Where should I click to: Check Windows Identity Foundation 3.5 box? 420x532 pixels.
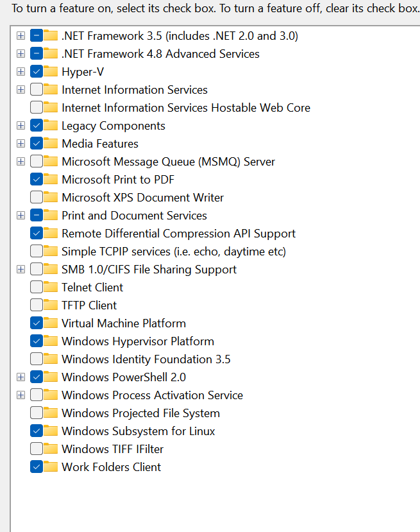37,359
